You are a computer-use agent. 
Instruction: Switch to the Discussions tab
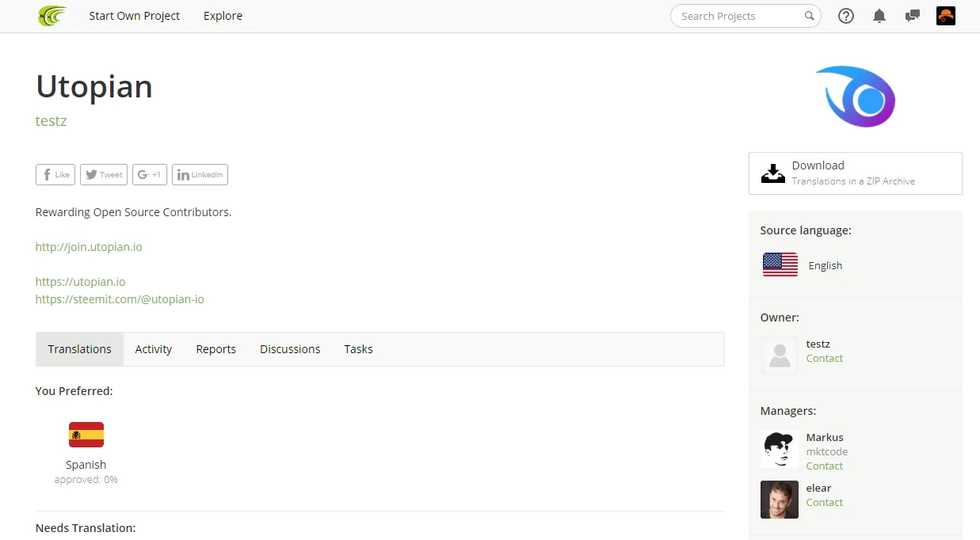tap(290, 349)
